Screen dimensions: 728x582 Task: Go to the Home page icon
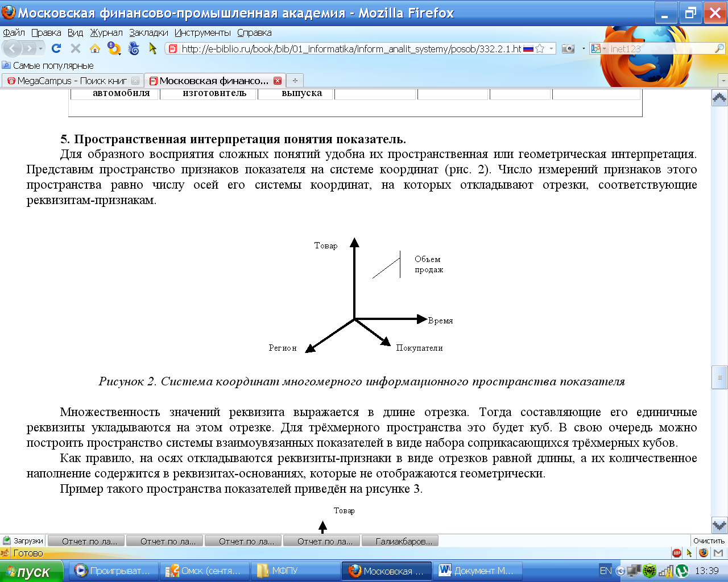(x=95, y=49)
